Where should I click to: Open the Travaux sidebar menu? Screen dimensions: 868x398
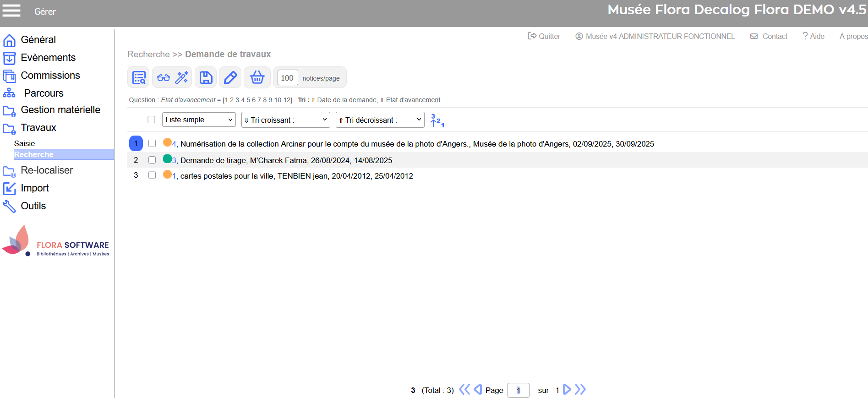click(38, 128)
